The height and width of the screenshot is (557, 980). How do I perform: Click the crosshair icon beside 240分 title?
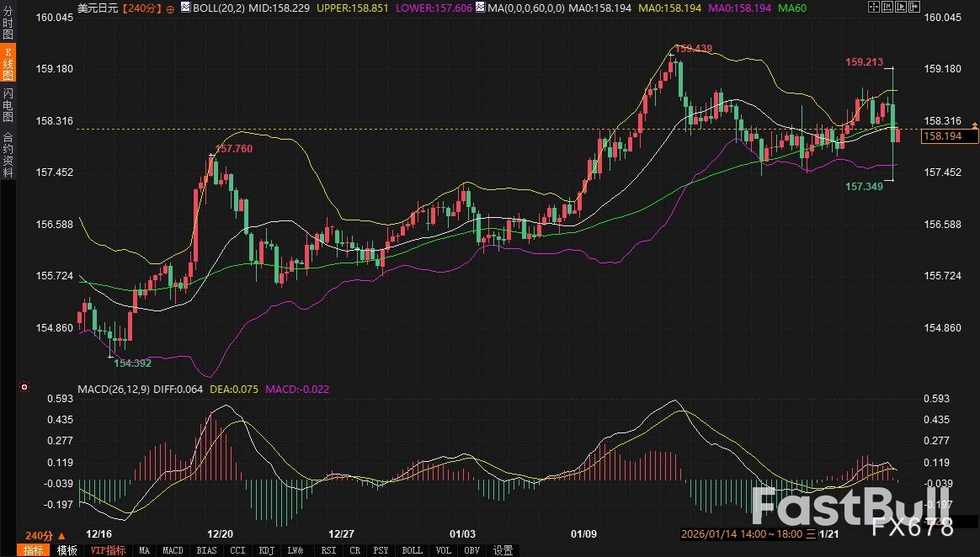[x=170, y=8]
